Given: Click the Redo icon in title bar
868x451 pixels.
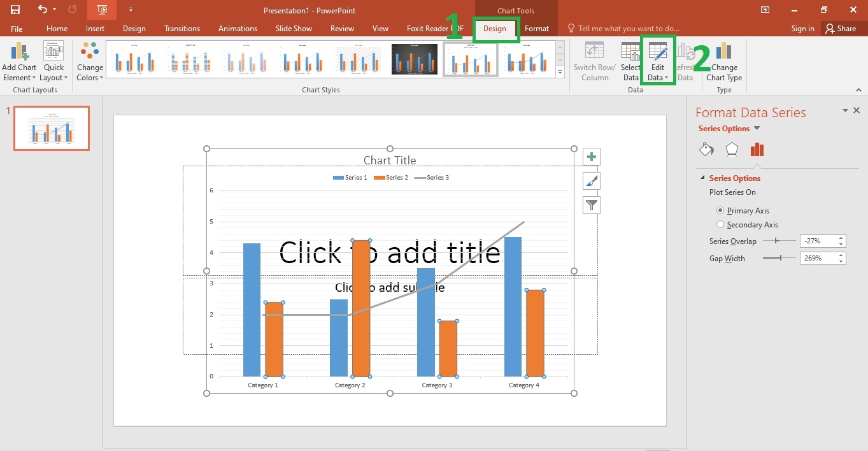Looking at the screenshot, I should [72, 10].
